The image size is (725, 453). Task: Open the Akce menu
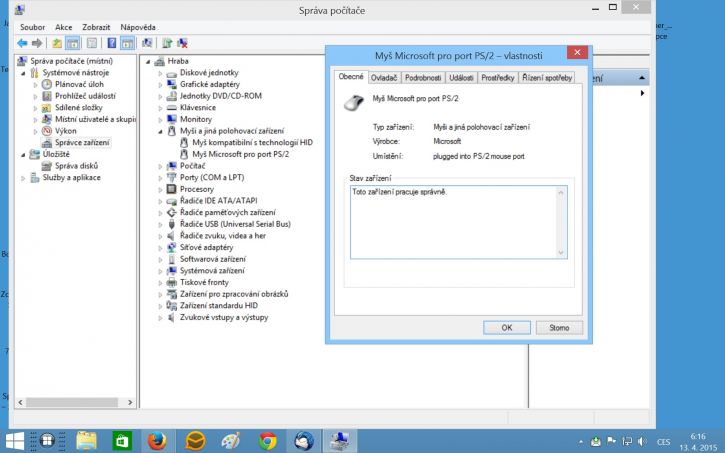[x=63, y=27]
